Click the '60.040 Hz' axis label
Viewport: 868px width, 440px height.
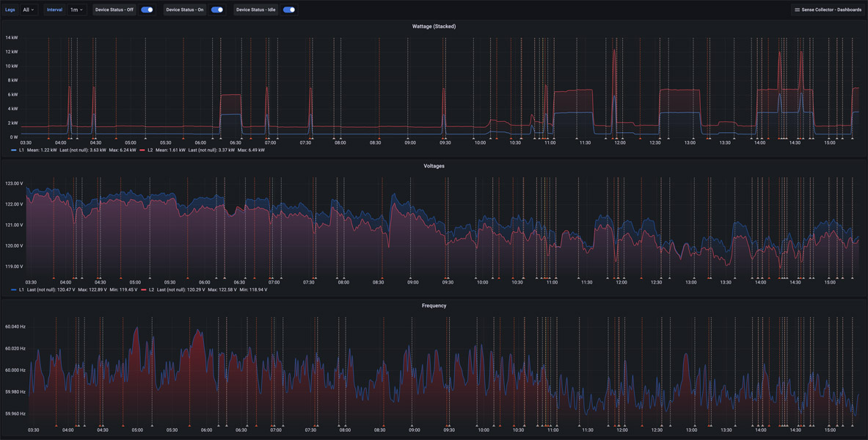[x=15, y=326]
